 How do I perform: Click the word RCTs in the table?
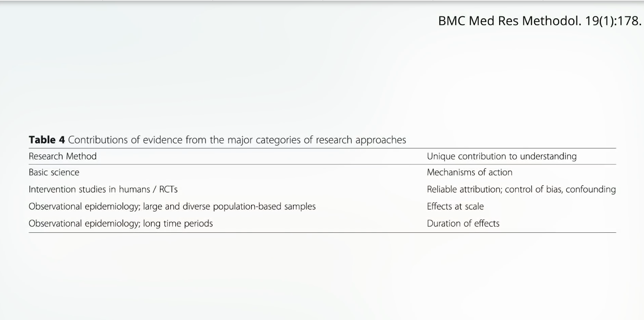[x=168, y=189]
